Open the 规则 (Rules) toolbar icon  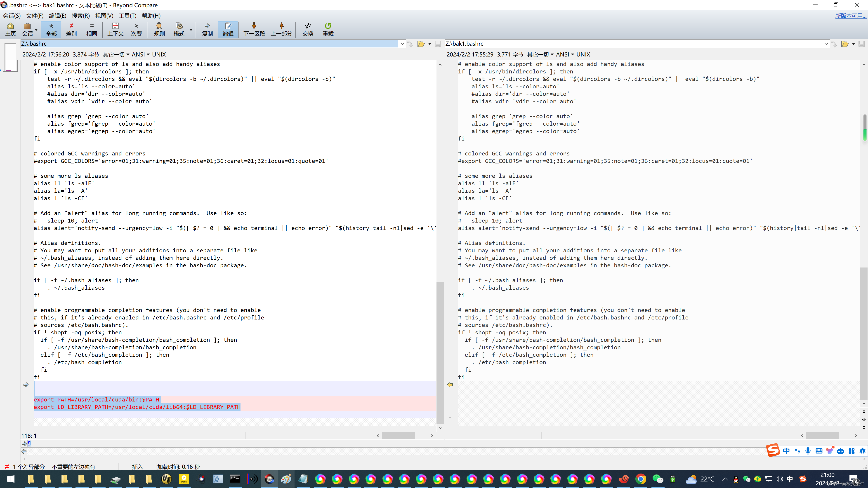coord(159,29)
